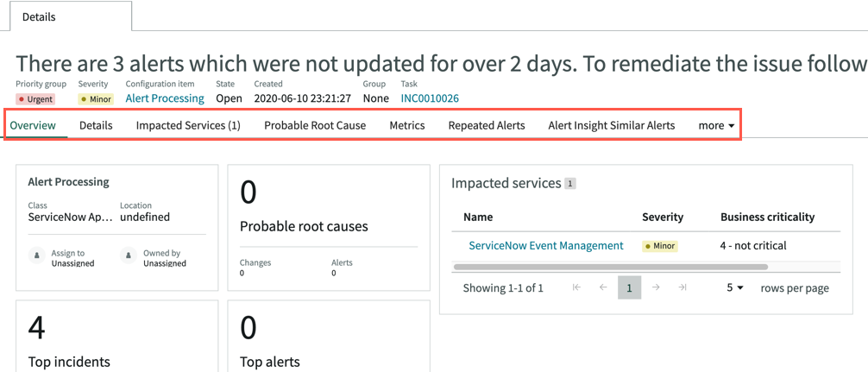
Task: Open the rows per page dropdown
Action: click(735, 288)
